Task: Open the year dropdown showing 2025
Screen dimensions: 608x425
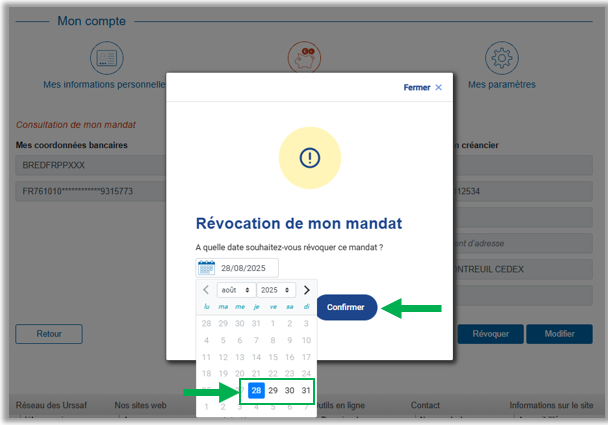Action: [x=276, y=290]
